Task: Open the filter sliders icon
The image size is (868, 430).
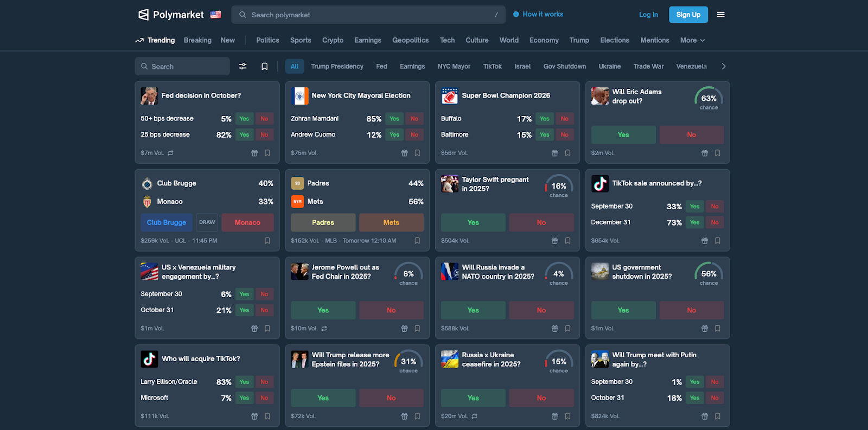Action: point(242,66)
